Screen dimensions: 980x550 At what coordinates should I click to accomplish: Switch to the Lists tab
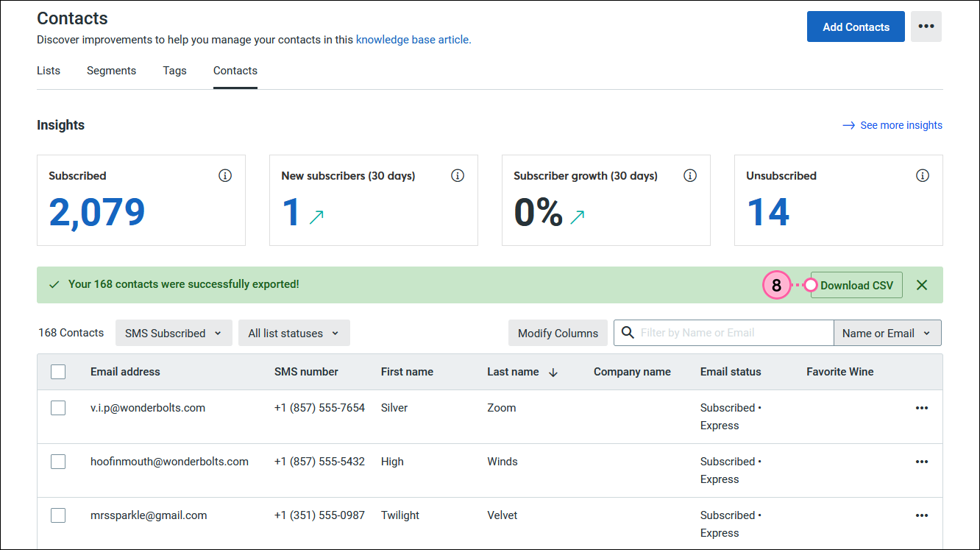[49, 71]
